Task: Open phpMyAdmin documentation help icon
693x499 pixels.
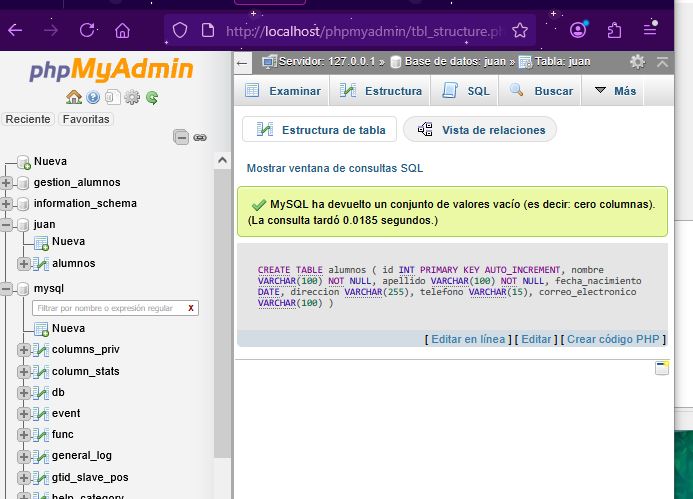Action: [94, 97]
